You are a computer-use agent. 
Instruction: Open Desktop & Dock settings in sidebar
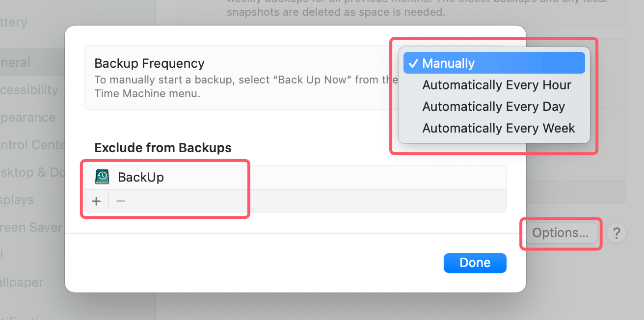click(27, 172)
